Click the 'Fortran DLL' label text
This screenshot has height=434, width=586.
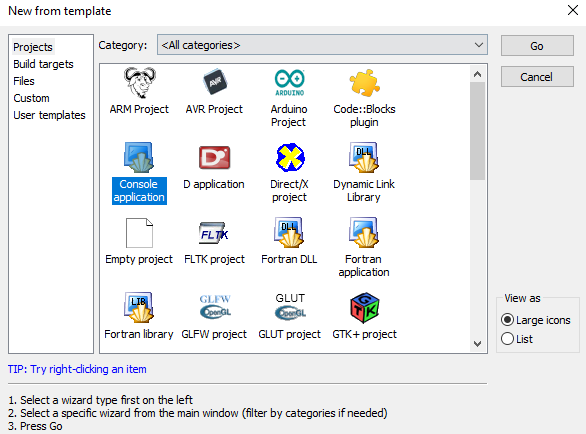click(289, 259)
